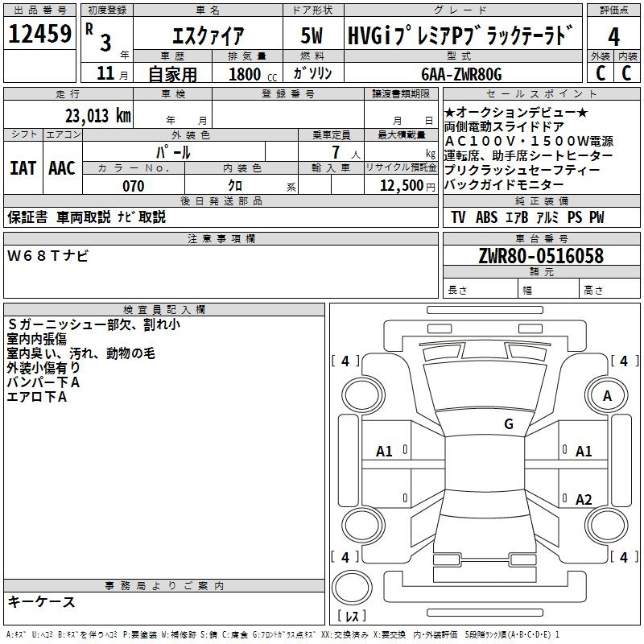Click the 長さ dimension field
Screen dimensions: 644x644
(481, 290)
